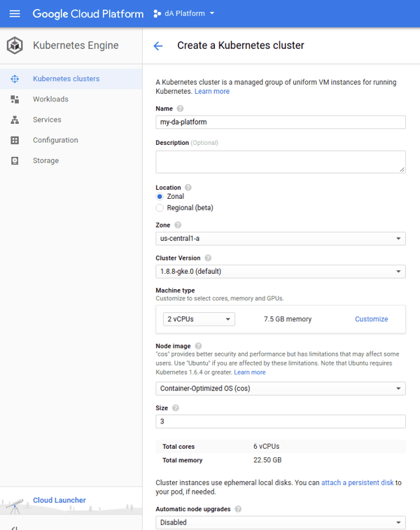The width and height of the screenshot is (420, 530).
Task: Open the hamburger navigation menu
Action: (15, 13)
